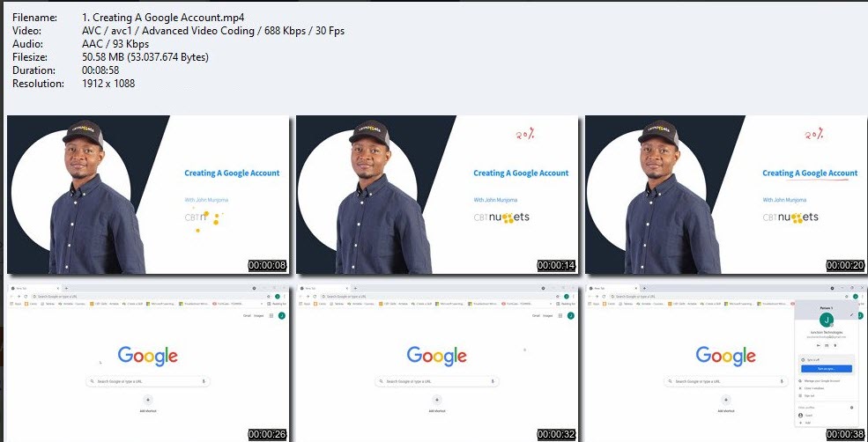Click the large J avatar in 00:00:38 profile popup
The height and width of the screenshot is (442, 868).
pos(826,320)
